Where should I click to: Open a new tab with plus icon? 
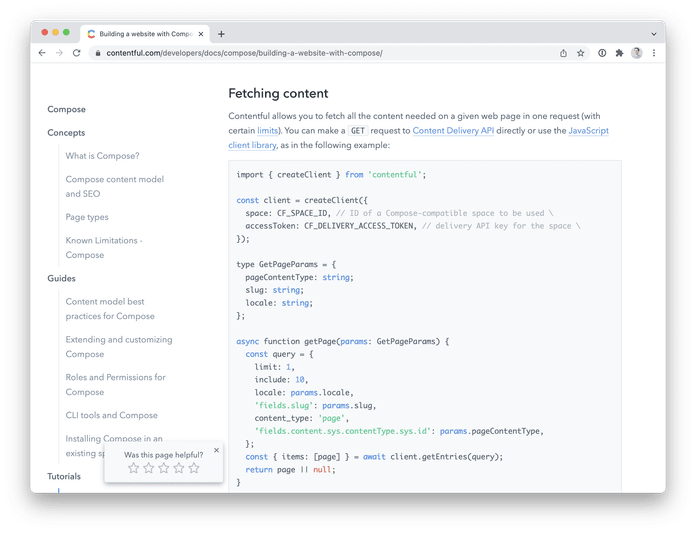tap(221, 33)
